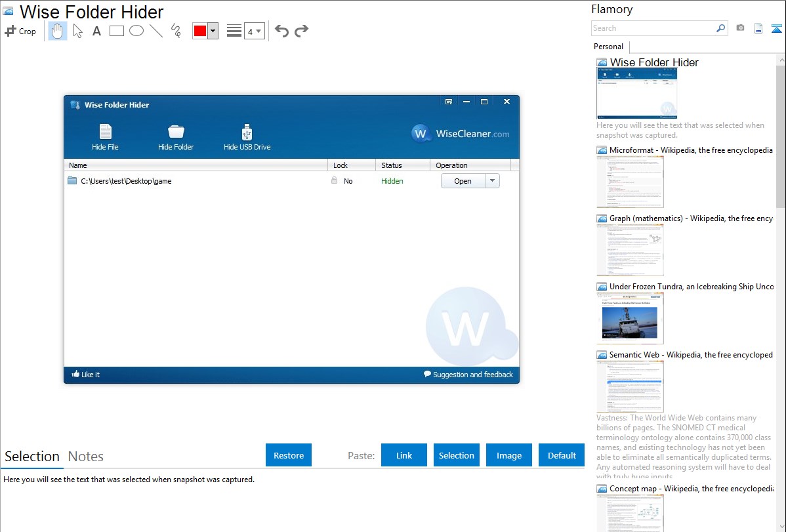
Task: Open Semantic Web Wikipedia snapshot thumbnail
Action: click(x=630, y=386)
